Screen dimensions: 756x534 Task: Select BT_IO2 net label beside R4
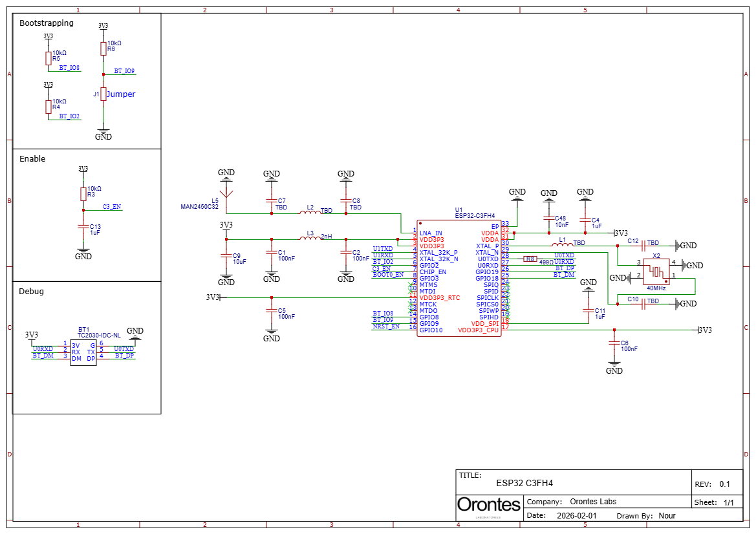click(69, 116)
